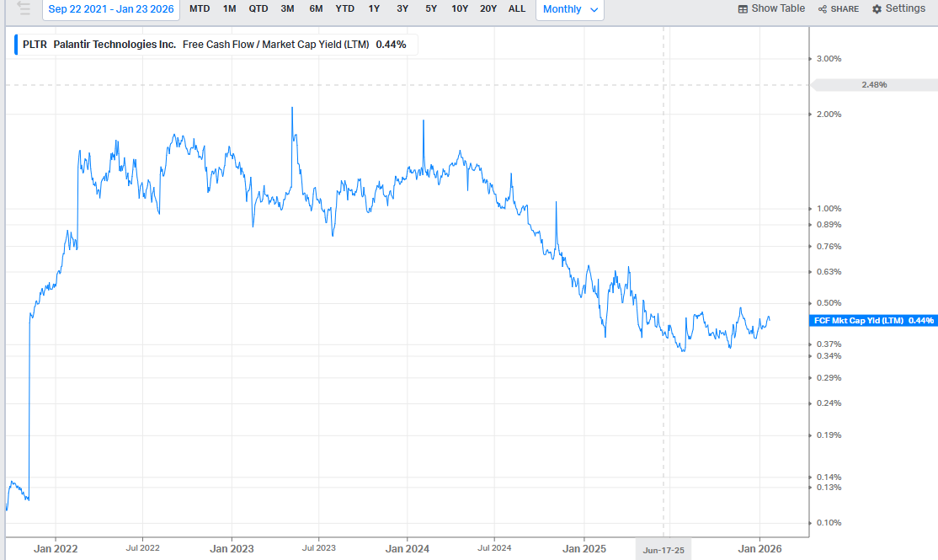Expand the Monthly interval dropdown
The width and height of the screenshot is (938, 560).
tap(570, 9)
